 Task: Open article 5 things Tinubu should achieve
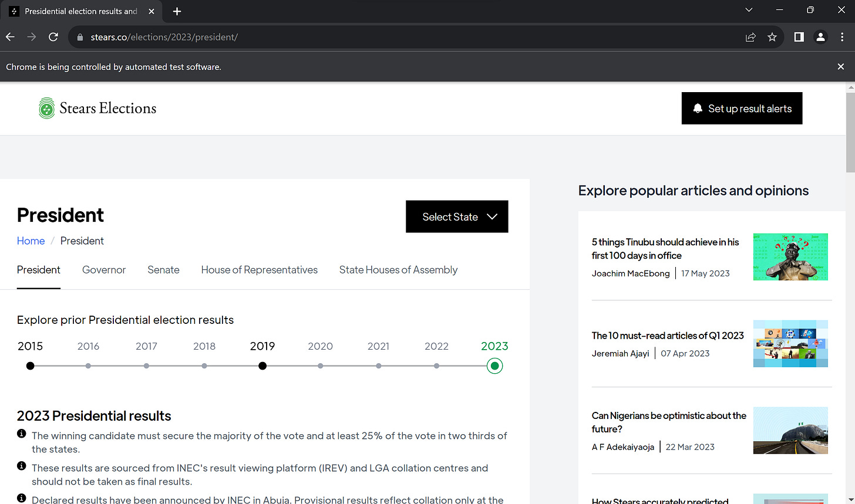(665, 249)
